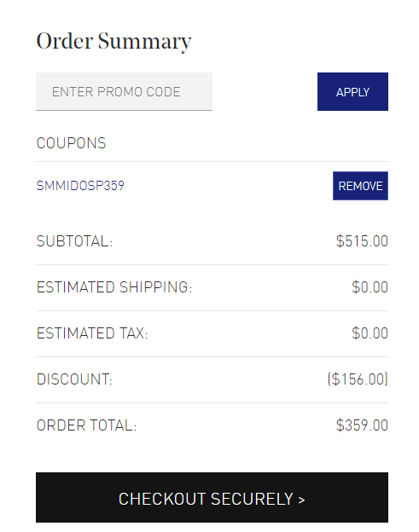Select the estimated tax $0.00 value

tap(370, 333)
